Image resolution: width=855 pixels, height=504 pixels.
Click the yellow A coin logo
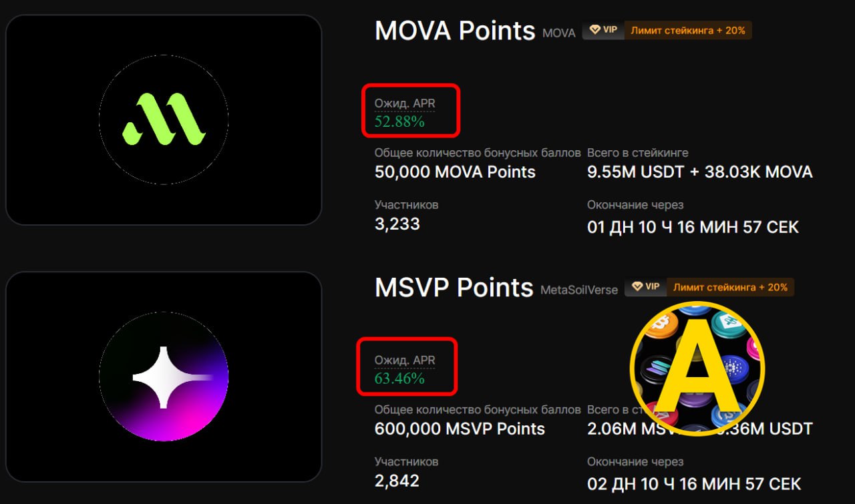(x=697, y=368)
